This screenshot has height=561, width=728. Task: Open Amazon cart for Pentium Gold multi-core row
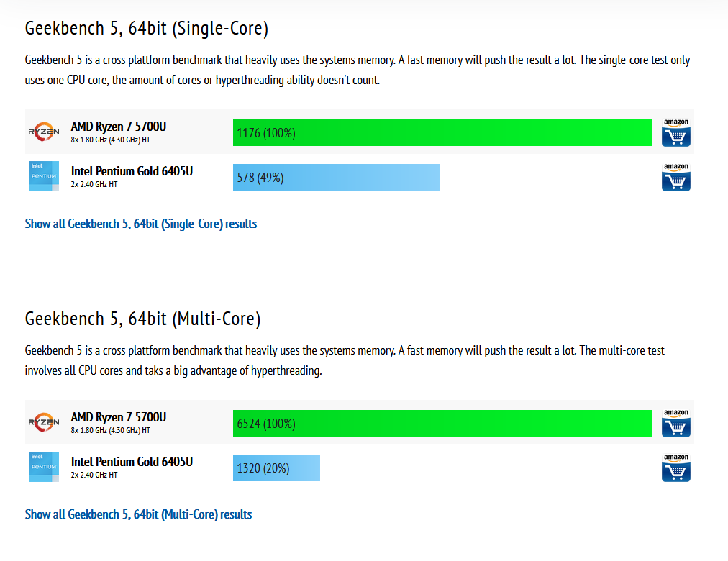675,467
